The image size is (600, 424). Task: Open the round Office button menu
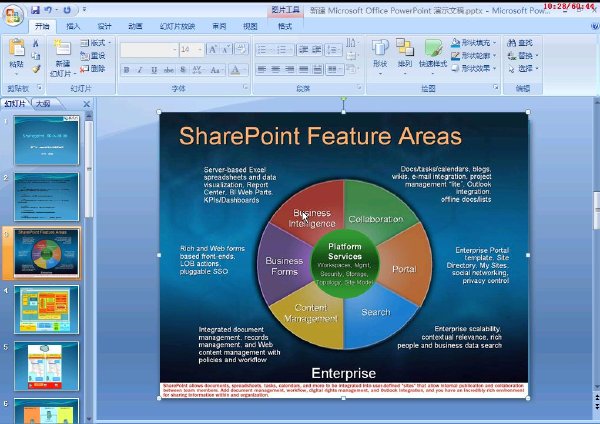13,15
